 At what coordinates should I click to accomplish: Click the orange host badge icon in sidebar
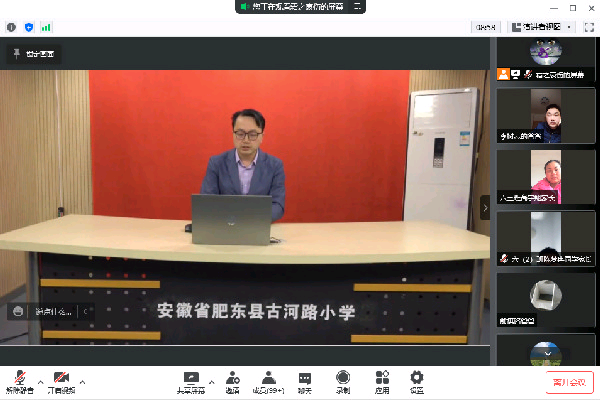pos(504,74)
